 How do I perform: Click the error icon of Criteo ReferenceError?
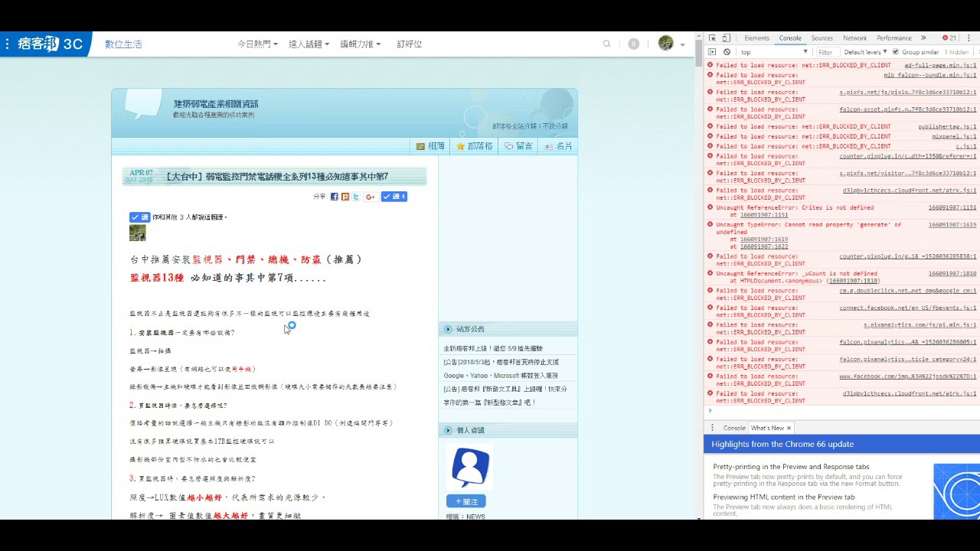710,207
